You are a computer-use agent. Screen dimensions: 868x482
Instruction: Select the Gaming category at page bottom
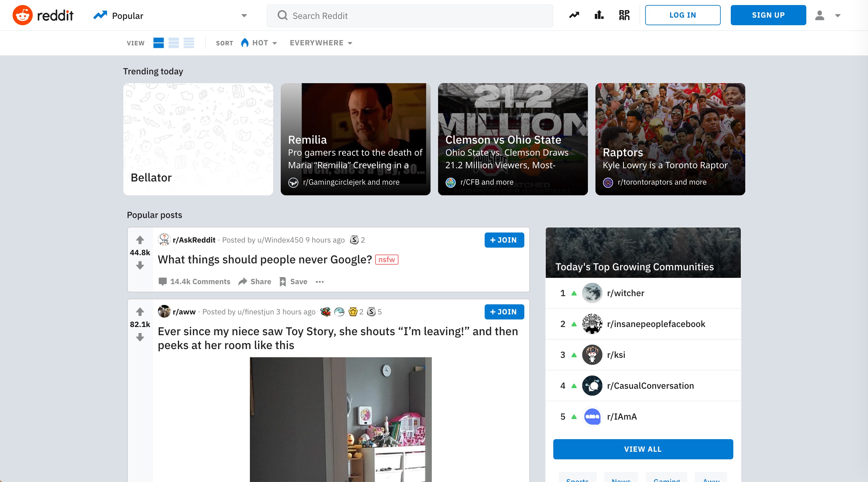(x=666, y=480)
